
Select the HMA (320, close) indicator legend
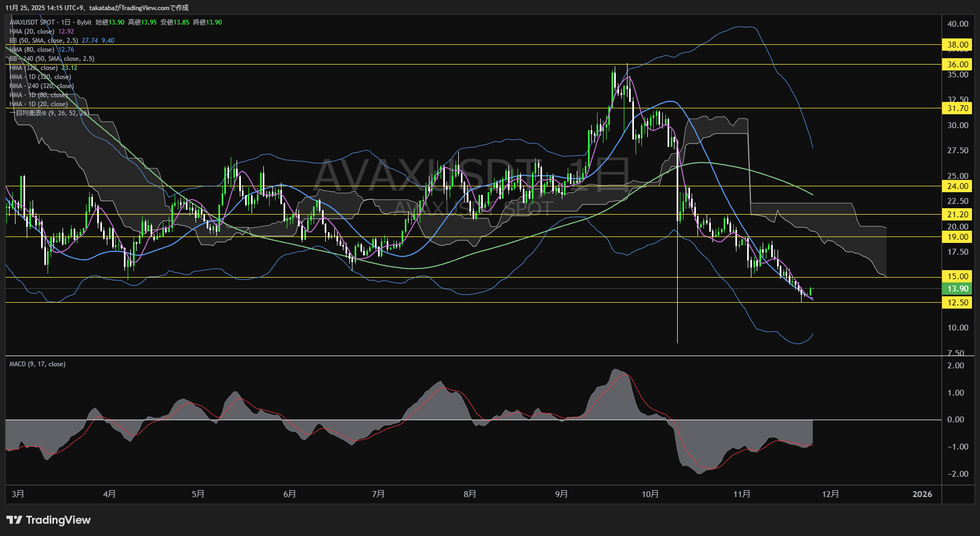[x=33, y=68]
